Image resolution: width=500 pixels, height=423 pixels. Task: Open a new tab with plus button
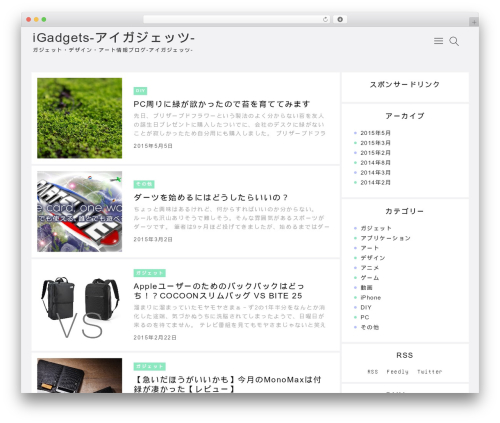click(474, 22)
